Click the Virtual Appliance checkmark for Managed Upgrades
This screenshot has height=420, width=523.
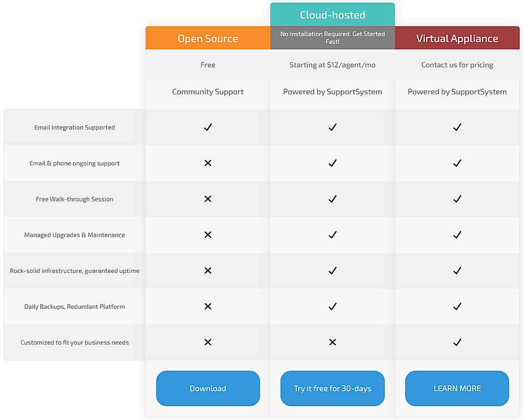pos(457,235)
